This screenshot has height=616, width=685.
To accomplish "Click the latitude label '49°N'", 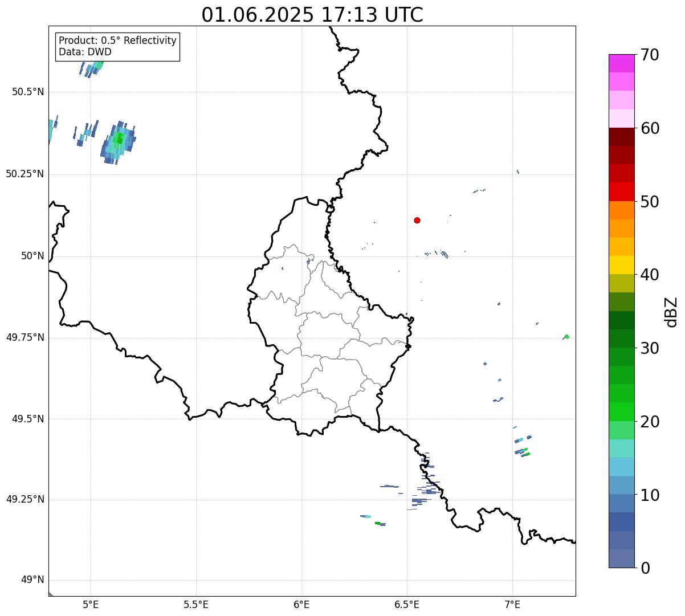I will [x=32, y=580].
